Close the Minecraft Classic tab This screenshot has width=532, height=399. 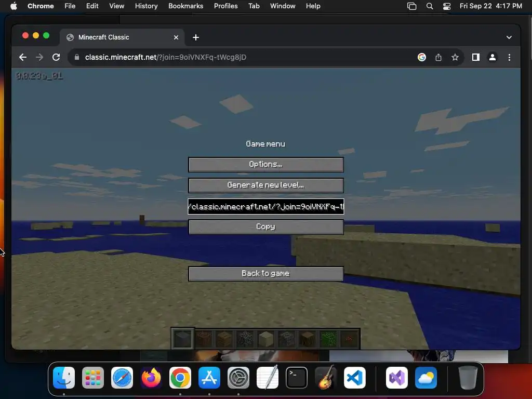click(176, 37)
